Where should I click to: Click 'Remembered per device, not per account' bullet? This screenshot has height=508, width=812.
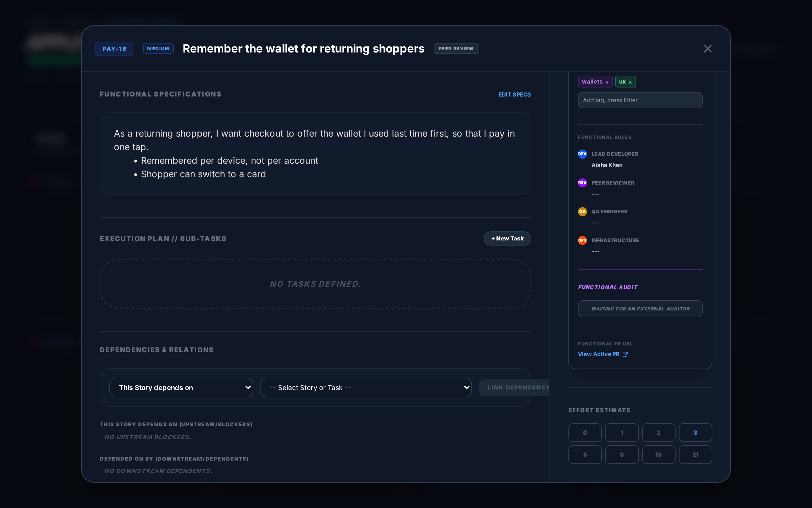[229, 161]
